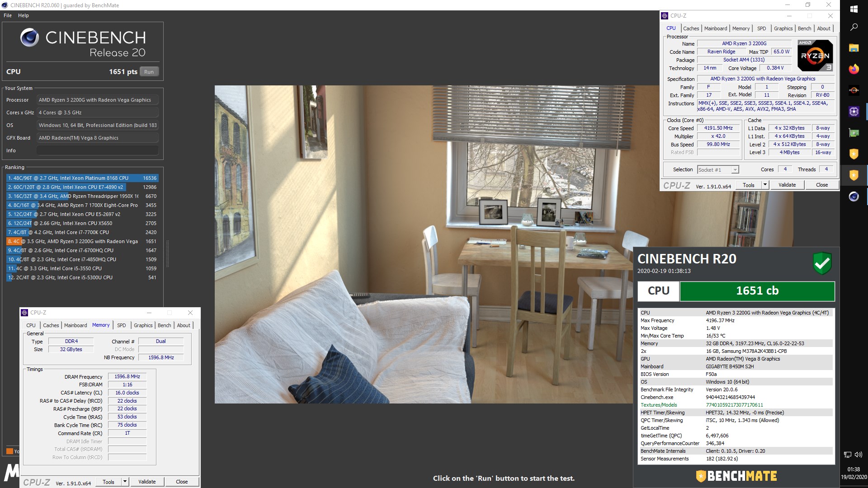Click Validate in bottom-left CPU-Z window

coord(147,482)
